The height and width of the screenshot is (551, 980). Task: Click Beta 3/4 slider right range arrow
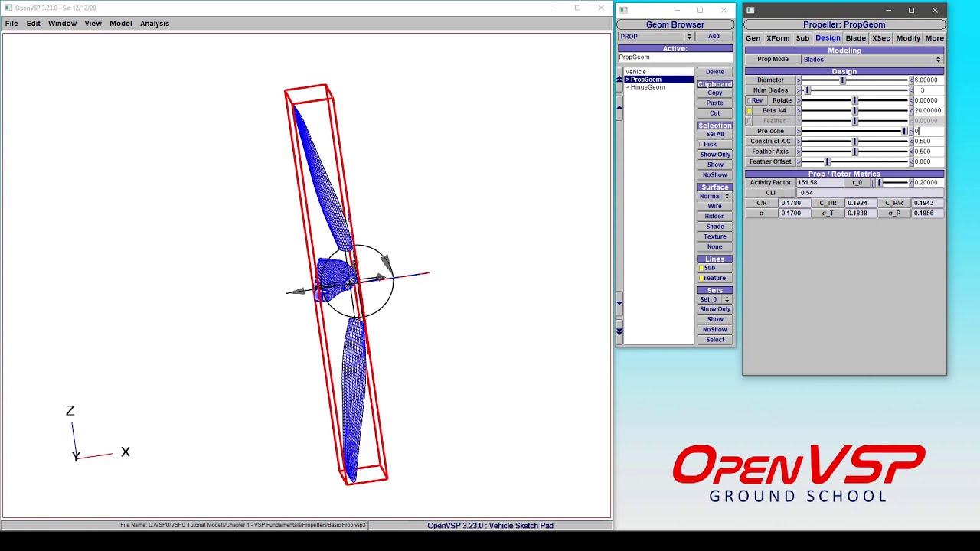(911, 111)
